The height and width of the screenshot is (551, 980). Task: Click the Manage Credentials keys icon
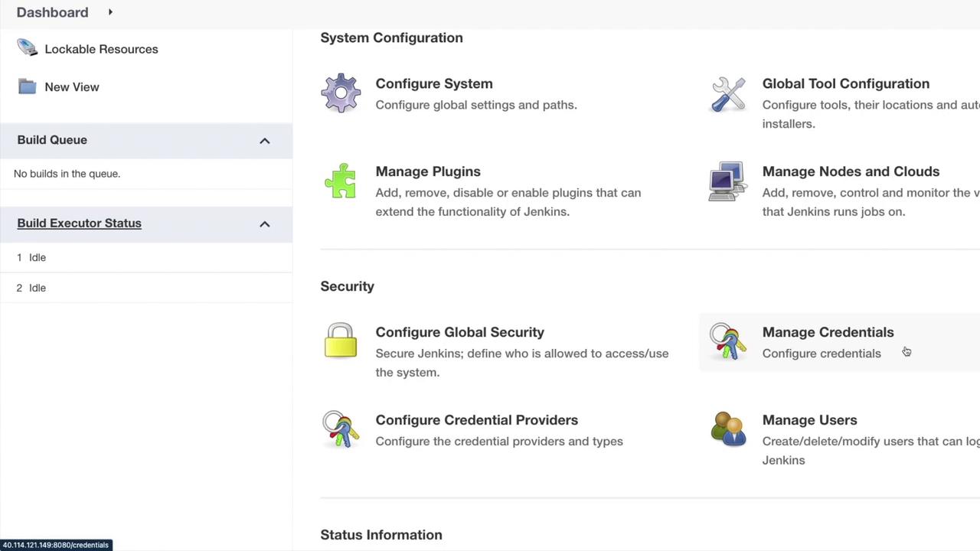727,341
